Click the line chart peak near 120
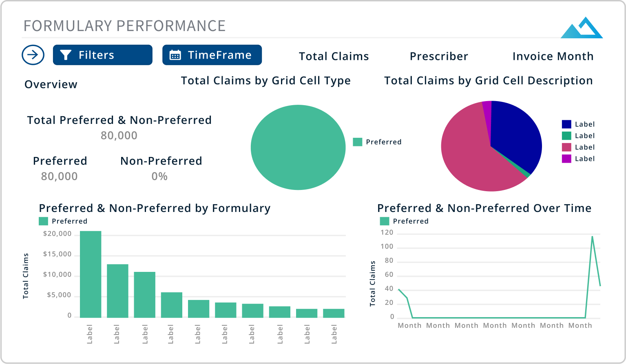The image size is (626, 364). [592, 236]
